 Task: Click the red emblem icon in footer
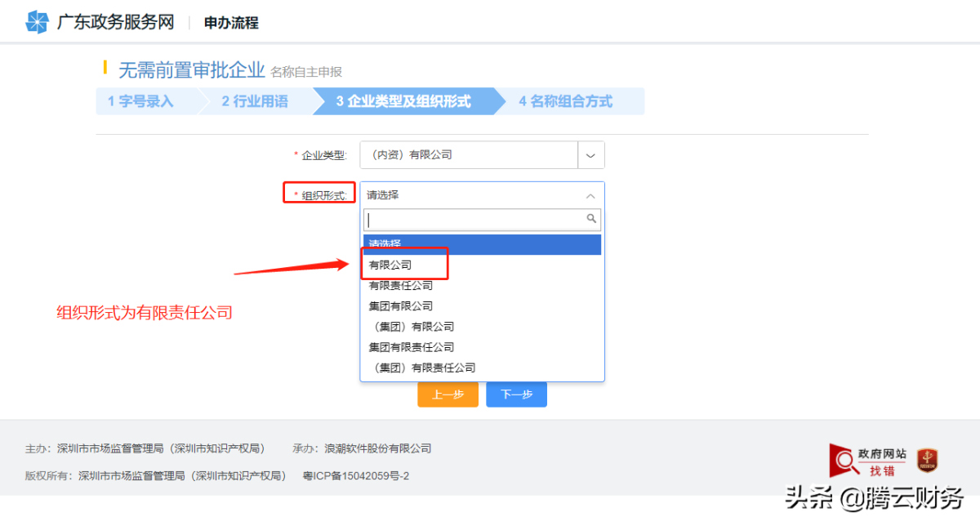click(x=926, y=461)
